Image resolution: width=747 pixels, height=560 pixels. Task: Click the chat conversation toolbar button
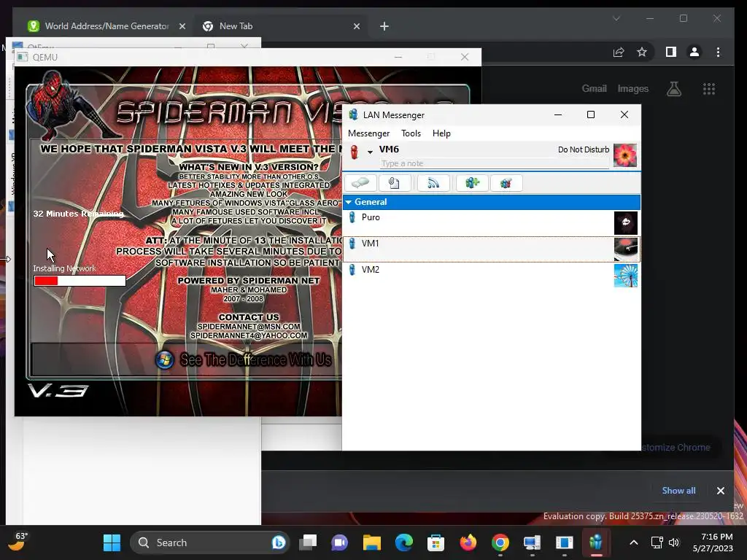[x=360, y=183]
